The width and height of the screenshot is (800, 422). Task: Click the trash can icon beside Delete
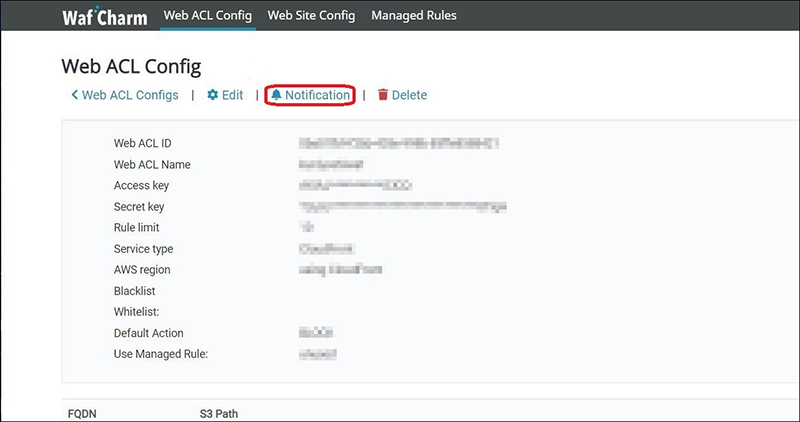pyautogui.click(x=383, y=95)
